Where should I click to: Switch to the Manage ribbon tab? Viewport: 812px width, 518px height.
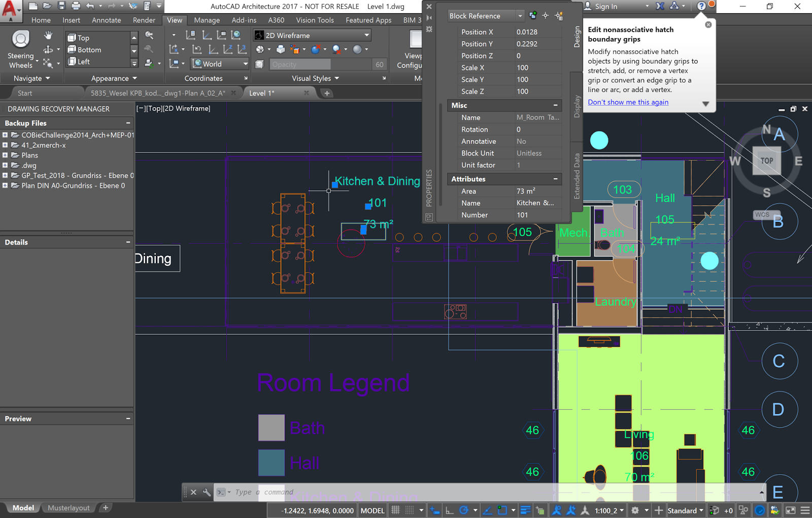(207, 20)
